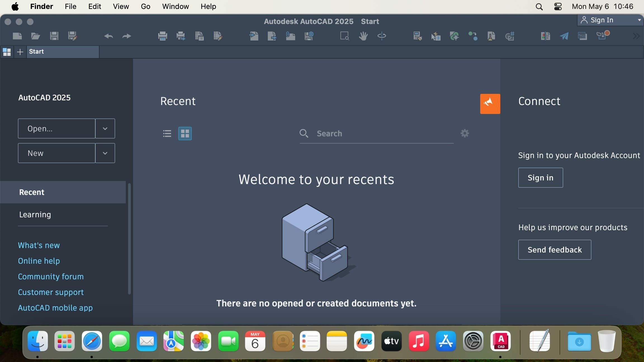The width and height of the screenshot is (644, 362).
Task: Click the Purge document broom icon
Action: tap(491, 36)
